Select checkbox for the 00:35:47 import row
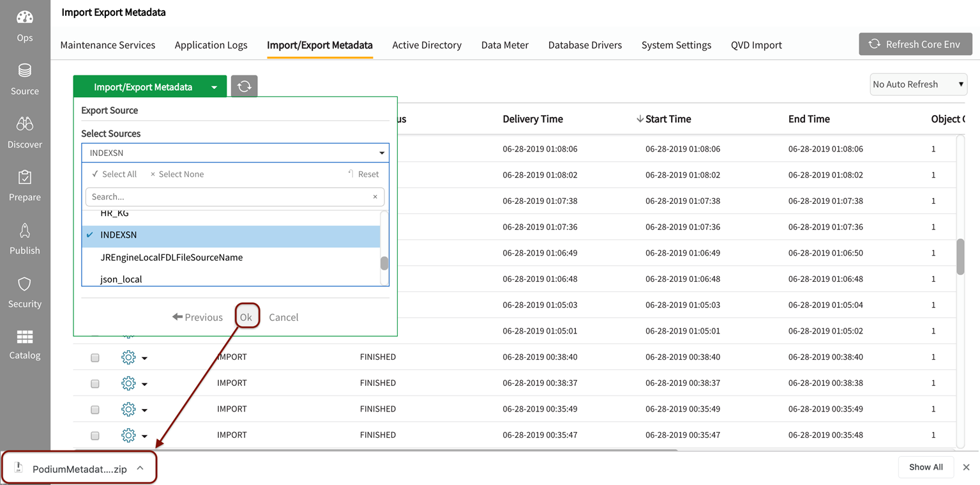Image resolution: width=980 pixels, height=485 pixels. 95,436
